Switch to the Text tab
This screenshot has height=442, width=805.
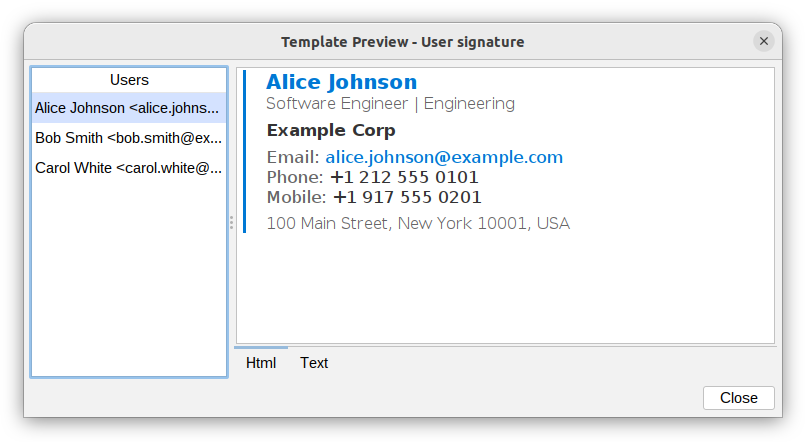click(x=314, y=363)
